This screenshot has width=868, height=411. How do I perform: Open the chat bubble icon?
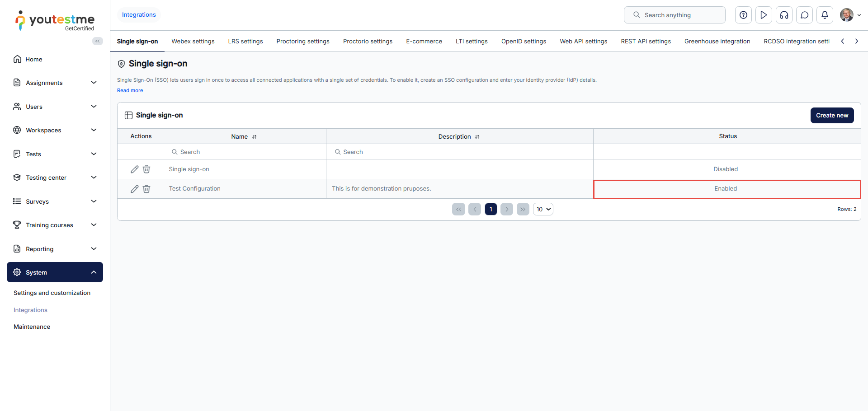[x=804, y=15]
